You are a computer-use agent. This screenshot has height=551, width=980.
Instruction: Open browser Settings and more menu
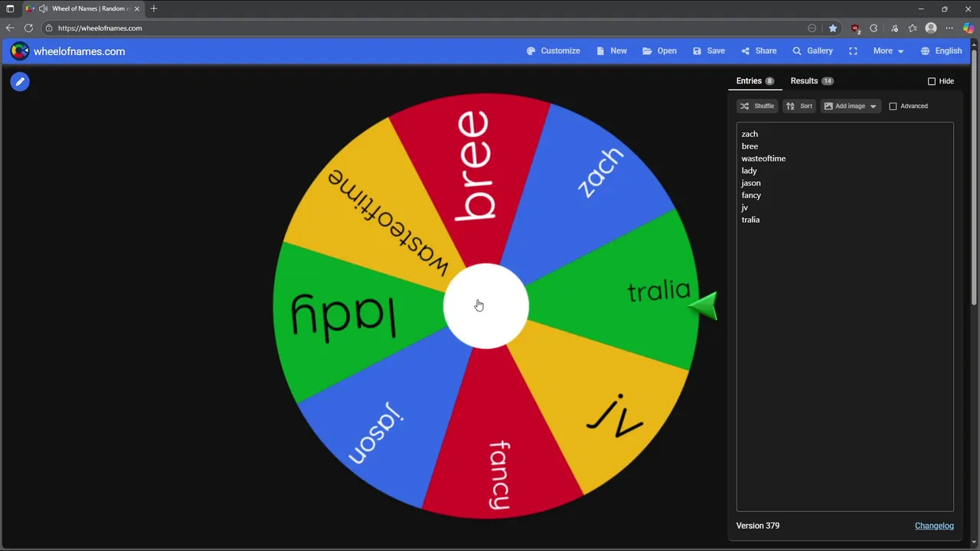[x=949, y=28]
